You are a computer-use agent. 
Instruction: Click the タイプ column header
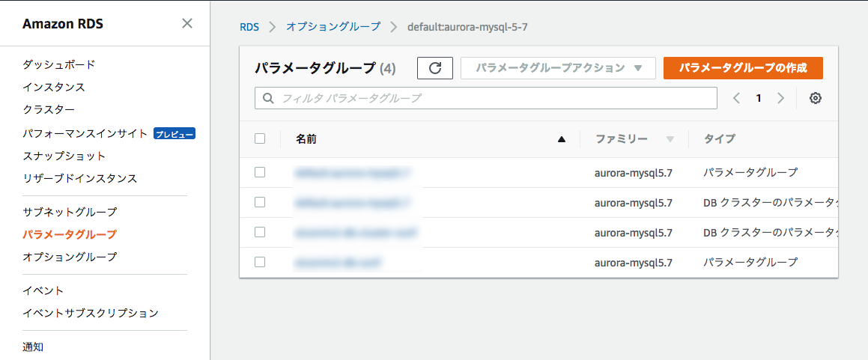click(720, 139)
